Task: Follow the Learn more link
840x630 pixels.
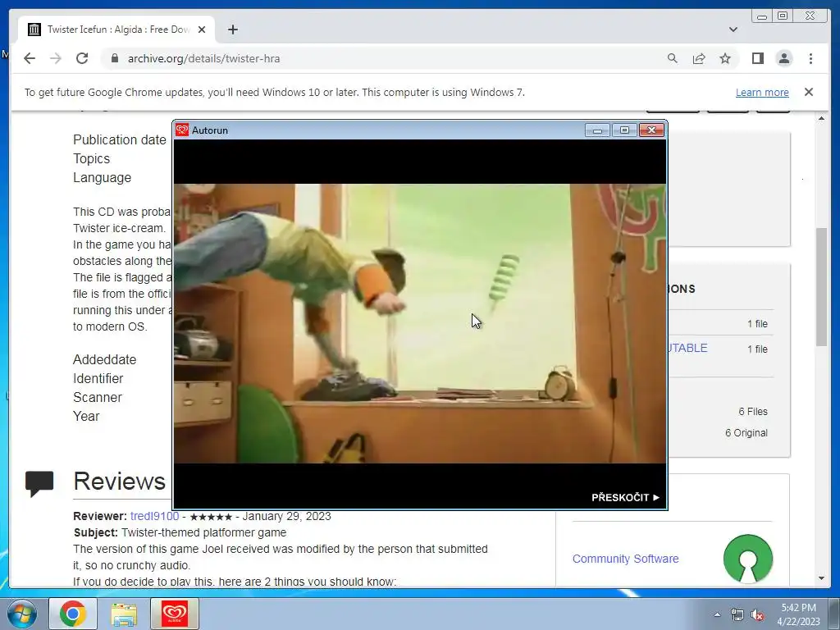Action: [762, 92]
